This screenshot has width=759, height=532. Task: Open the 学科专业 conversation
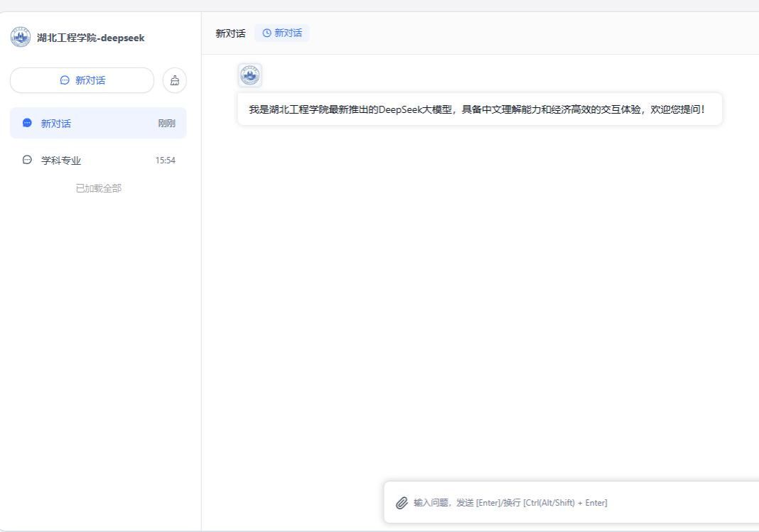(61, 161)
